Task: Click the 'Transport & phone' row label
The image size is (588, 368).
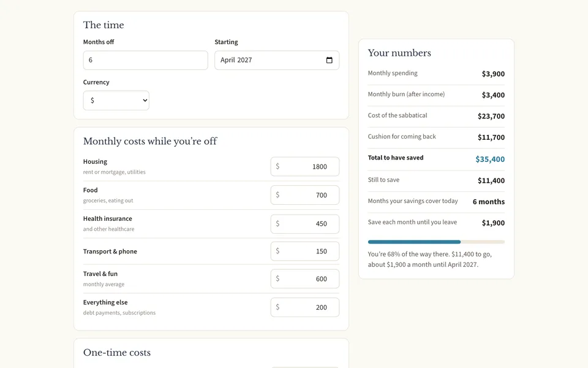Action: pos(110,251)
